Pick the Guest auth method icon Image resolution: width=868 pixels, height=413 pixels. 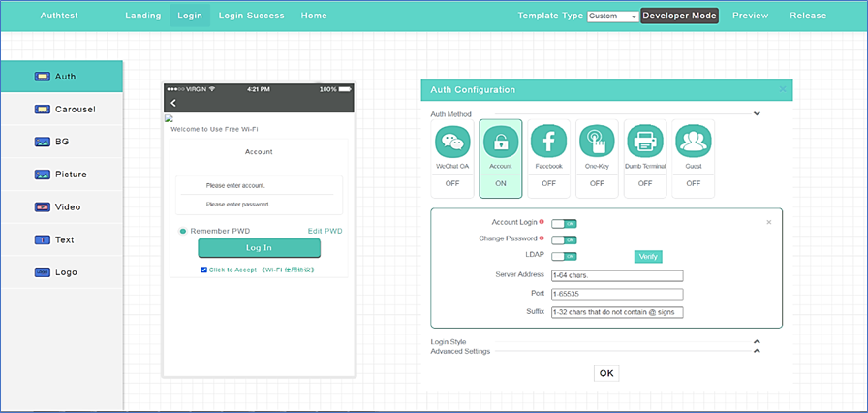[693, 142]
